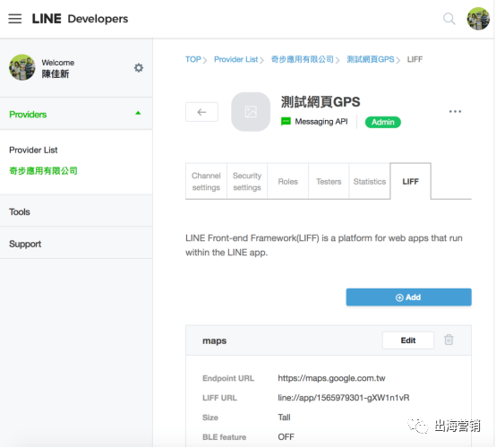Select provider 奇步應用有限公司 in the sidebar

click(43, 171)
